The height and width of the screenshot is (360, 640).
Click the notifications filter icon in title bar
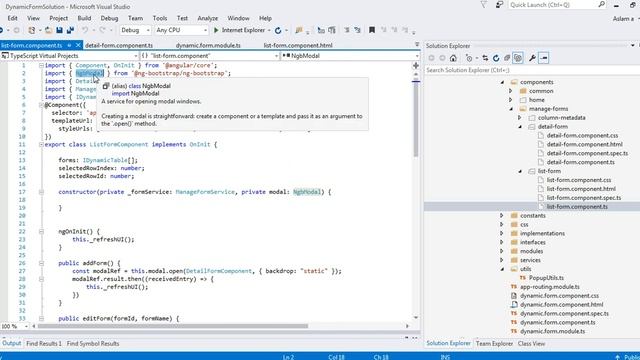(x=484, y=5)
